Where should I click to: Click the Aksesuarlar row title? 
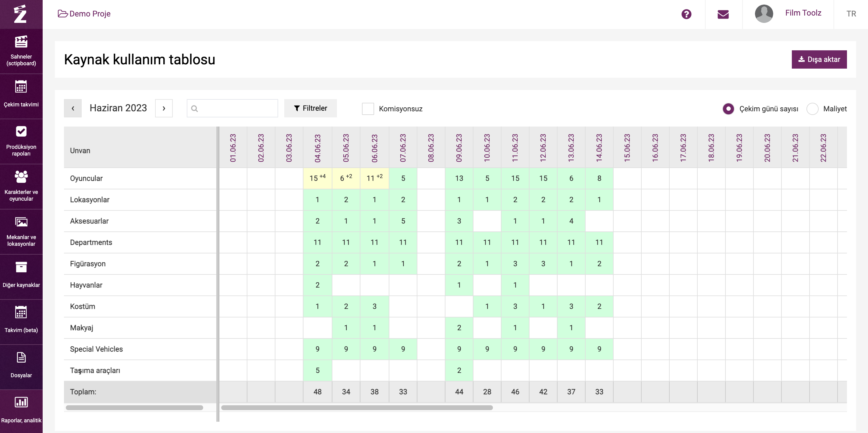89,221
